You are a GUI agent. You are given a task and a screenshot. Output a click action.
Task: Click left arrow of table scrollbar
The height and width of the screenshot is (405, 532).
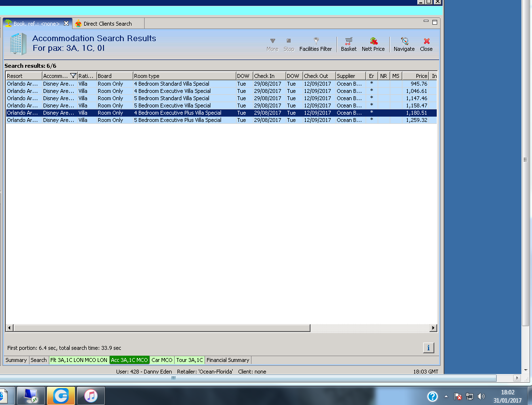click(x=10, y=328)
